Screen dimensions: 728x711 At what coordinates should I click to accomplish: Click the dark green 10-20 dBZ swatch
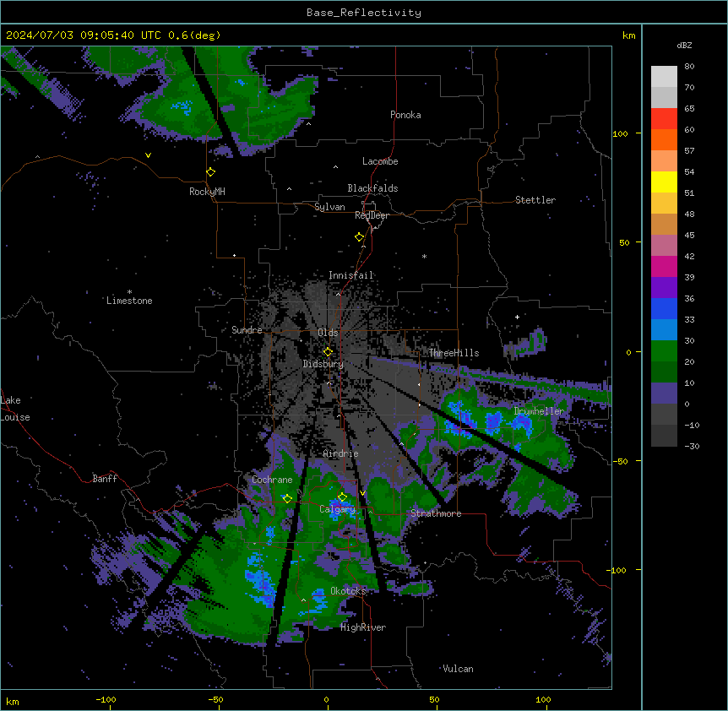click(664, 372)
